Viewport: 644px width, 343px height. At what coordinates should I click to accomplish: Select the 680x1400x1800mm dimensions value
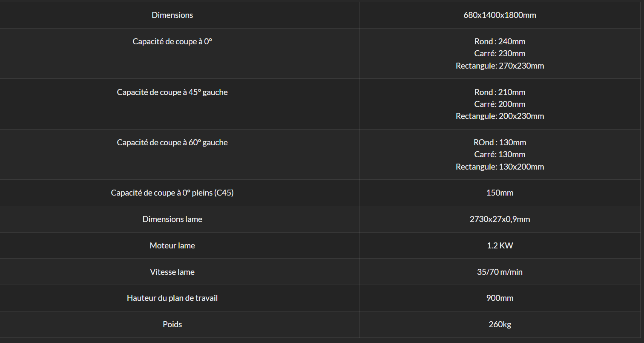[500, 15]
